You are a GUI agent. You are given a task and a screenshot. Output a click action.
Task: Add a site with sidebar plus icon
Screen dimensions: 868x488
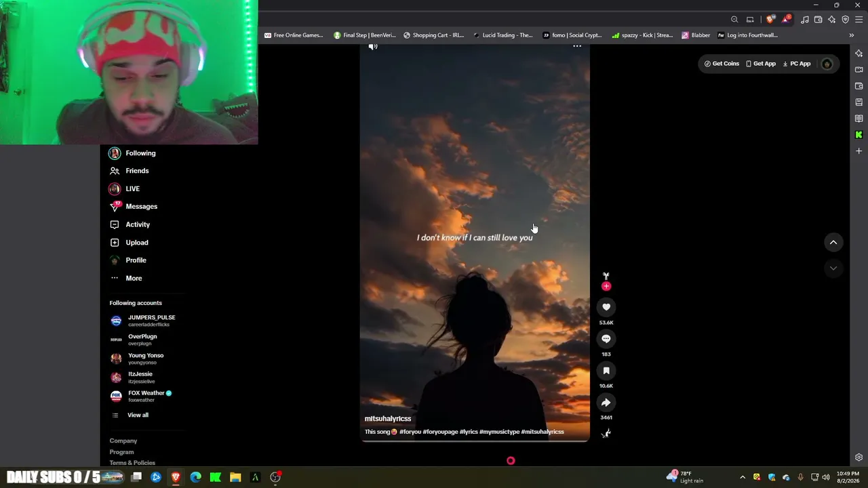859,151
